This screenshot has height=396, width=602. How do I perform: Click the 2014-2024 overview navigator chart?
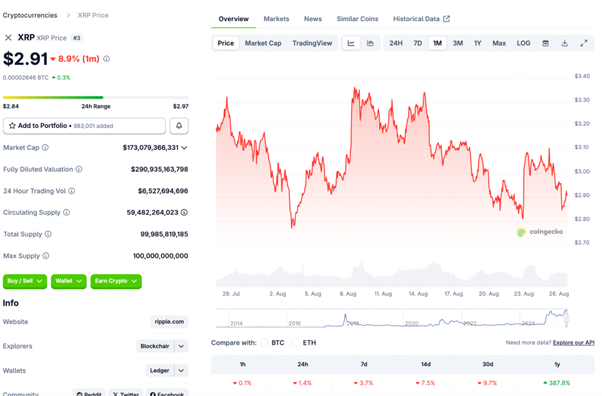[392, 318]
